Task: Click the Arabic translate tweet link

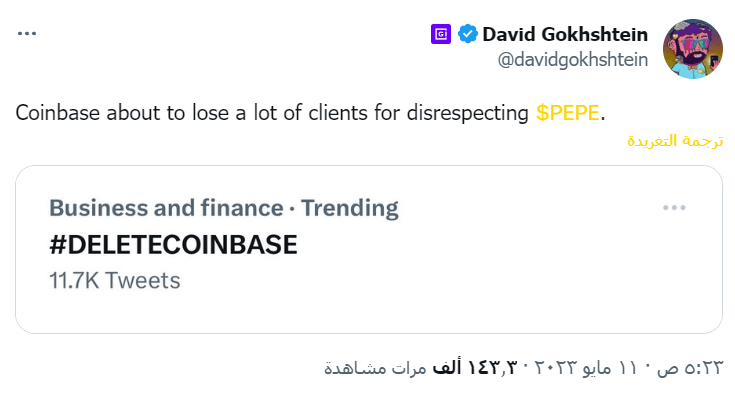Action: click(675, 141)
